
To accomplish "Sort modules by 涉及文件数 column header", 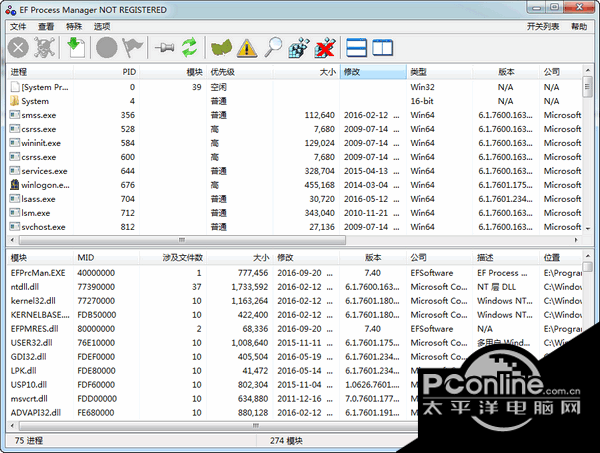I will point(173,257).
